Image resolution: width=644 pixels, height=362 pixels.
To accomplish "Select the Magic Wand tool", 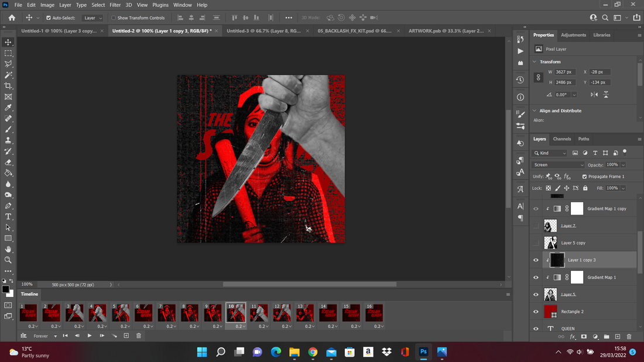I will click(x=8, y=75).
